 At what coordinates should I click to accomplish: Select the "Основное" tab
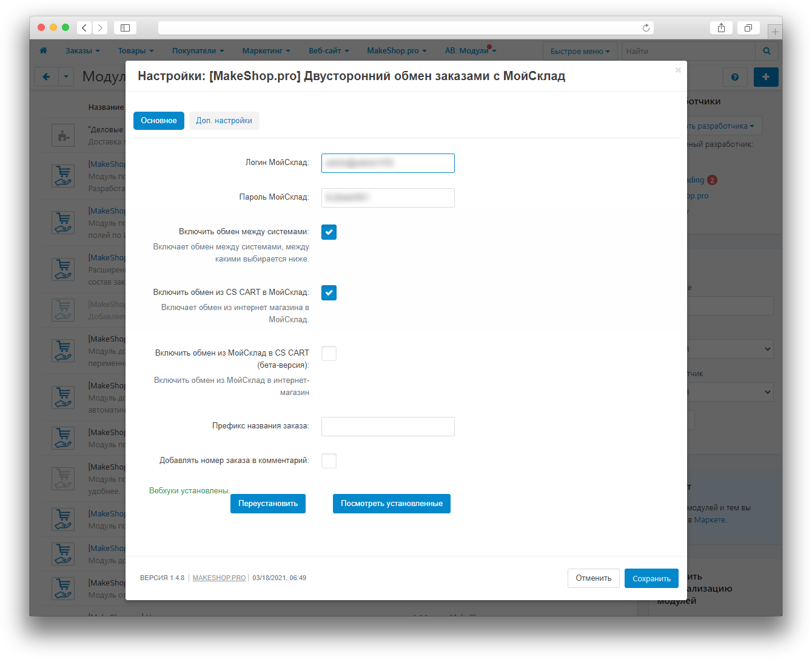tap(159, 121)
